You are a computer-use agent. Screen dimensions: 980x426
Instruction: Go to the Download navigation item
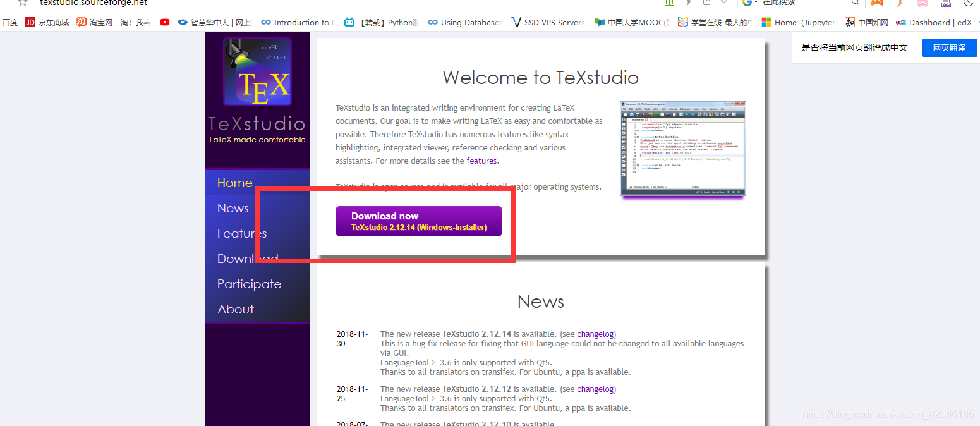click(x=248, y=259)
